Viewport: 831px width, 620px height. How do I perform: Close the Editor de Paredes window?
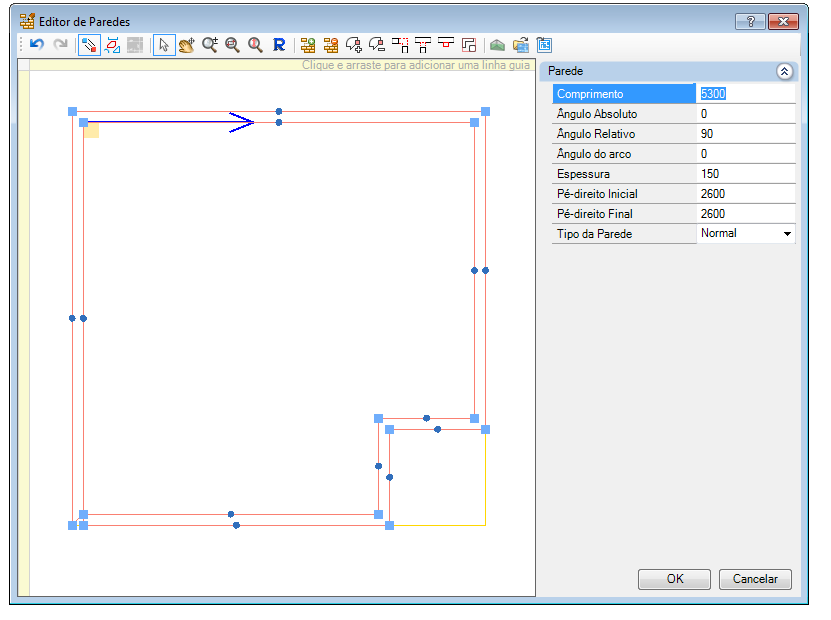point(783,22)
